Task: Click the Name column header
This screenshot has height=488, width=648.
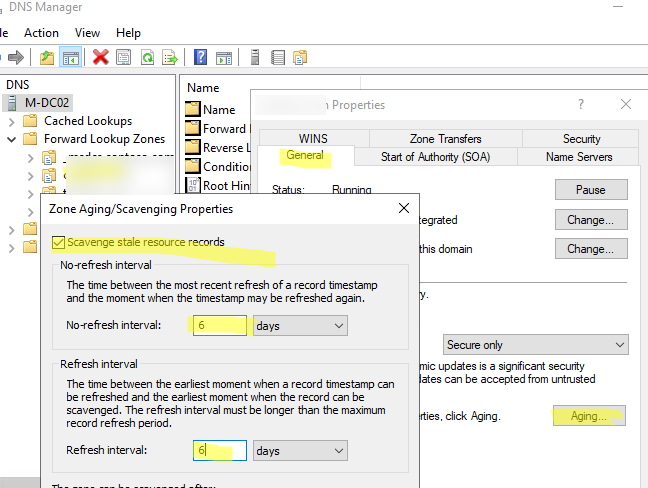Action: [x=203, y=88]
